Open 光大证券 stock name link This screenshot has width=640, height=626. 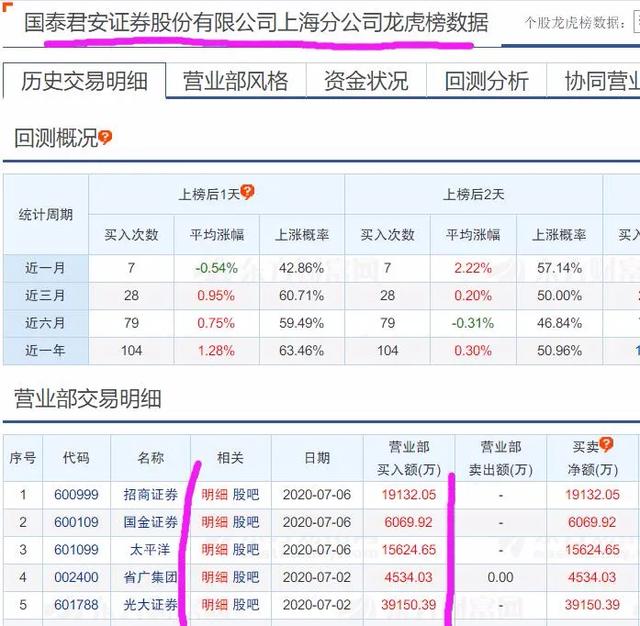pyautogui.click(x=151, y=604)
